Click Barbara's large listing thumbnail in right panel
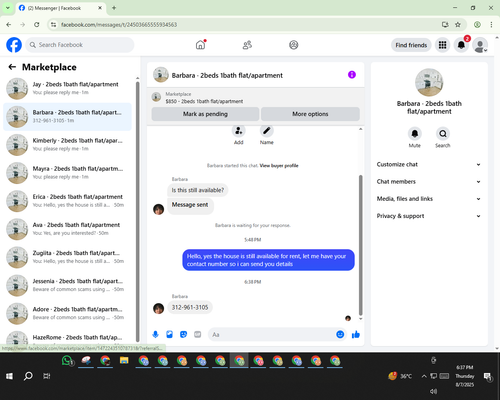Screen dimensions: 500x400 429,83
